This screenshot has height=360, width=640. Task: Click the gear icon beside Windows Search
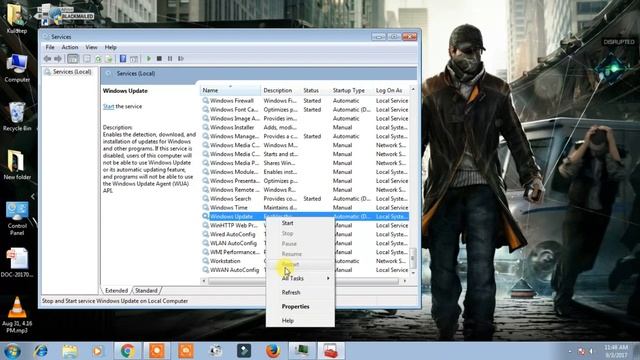pyautogui.click(x=205, y=198)
